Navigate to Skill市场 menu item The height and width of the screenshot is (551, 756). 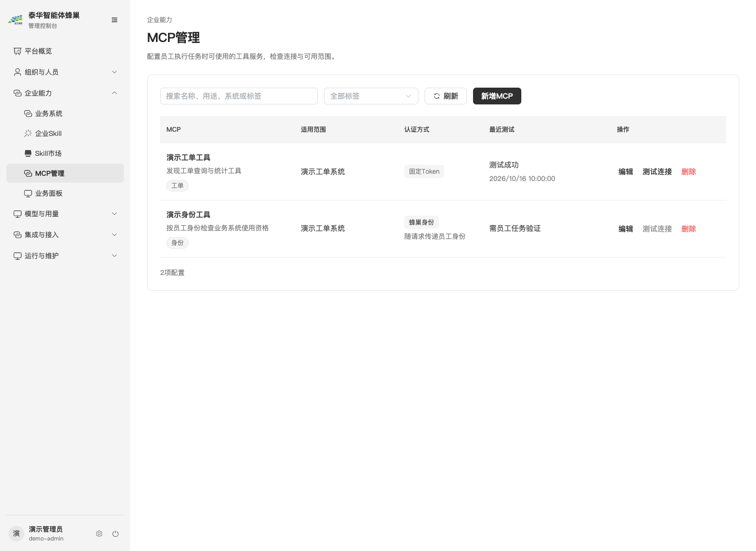point(65,153)
